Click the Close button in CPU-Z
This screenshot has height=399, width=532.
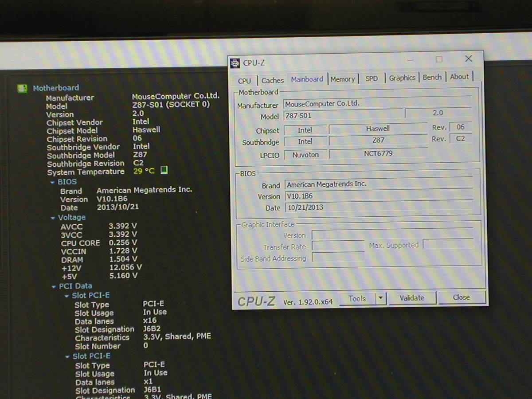tap(461, 297)
